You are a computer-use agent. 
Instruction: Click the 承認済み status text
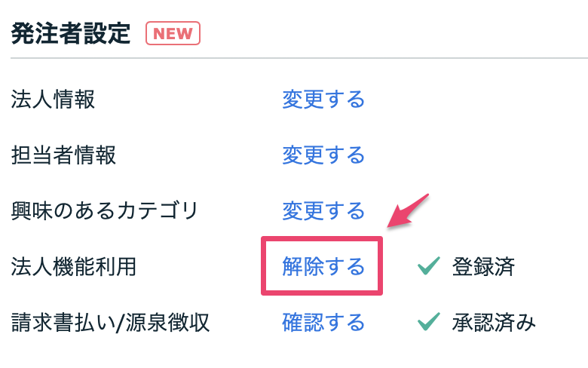494,324
